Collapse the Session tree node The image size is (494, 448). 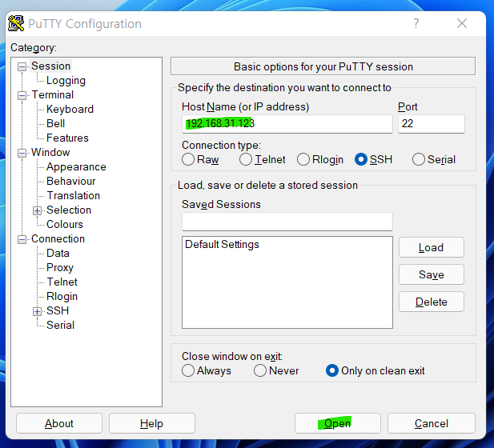point(22,66)
